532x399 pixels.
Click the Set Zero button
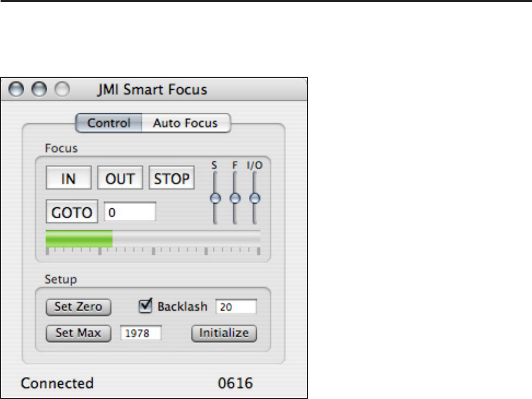click(x=78, y=307)
